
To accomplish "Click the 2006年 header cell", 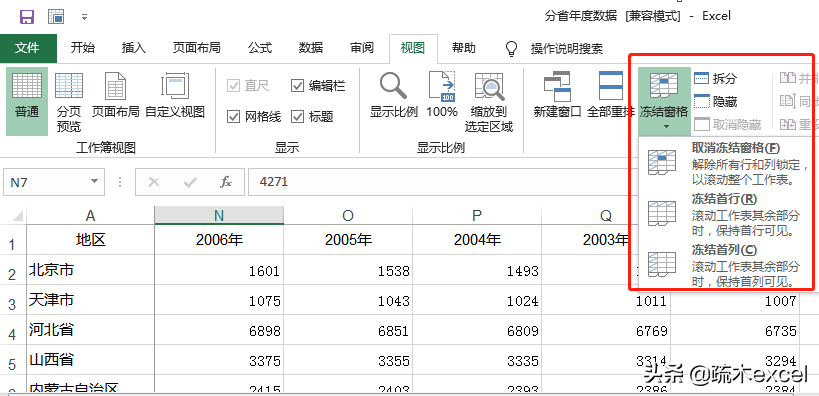I will tap(219, 240).
